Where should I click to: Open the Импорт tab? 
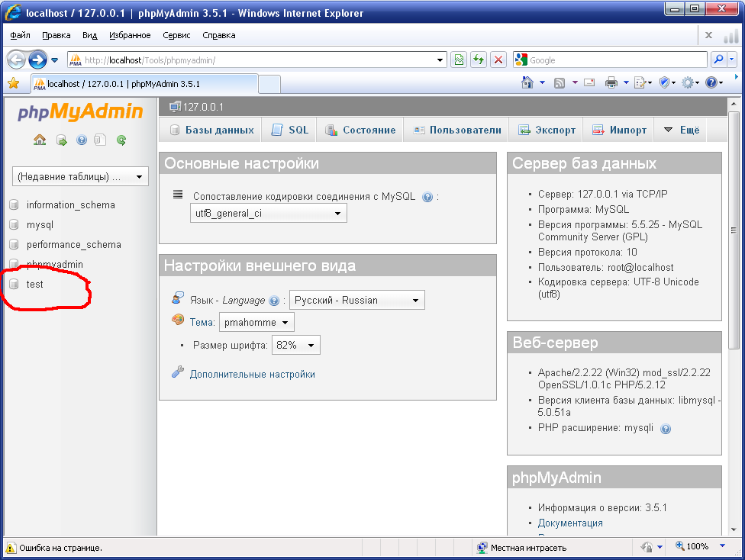coord(618,130)
